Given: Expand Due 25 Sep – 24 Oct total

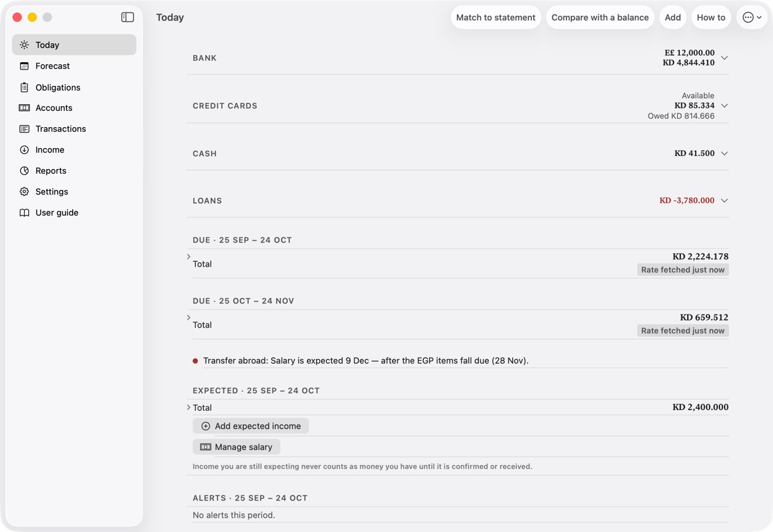Looking at the screenshot, I should (x=189, y=256).
